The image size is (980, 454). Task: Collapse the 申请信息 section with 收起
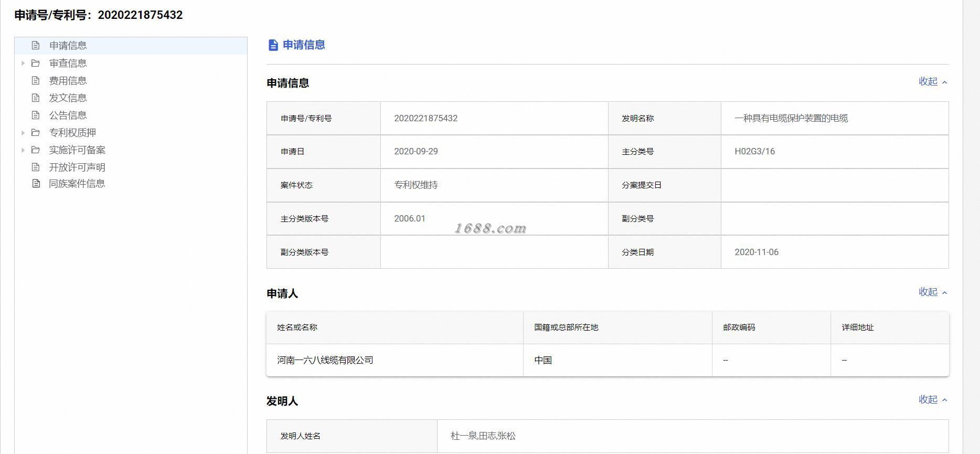pyautogui.click(x=933, y=81)
